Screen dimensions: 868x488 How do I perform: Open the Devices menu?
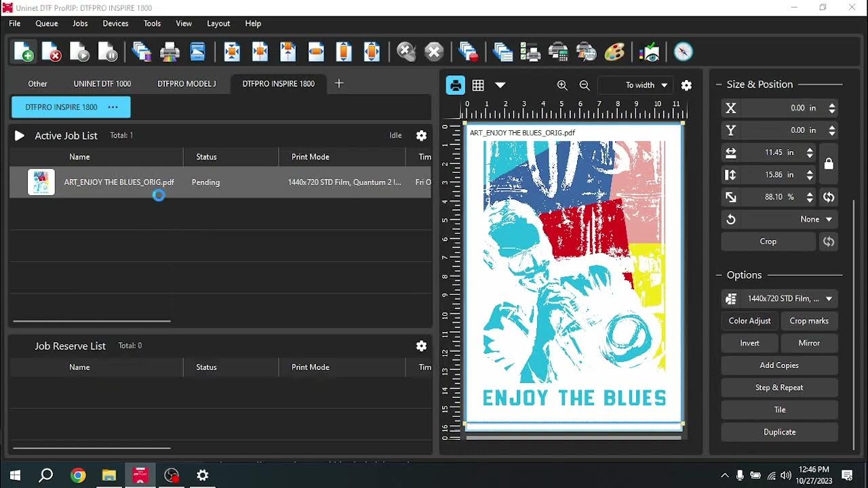click(115, 23)
